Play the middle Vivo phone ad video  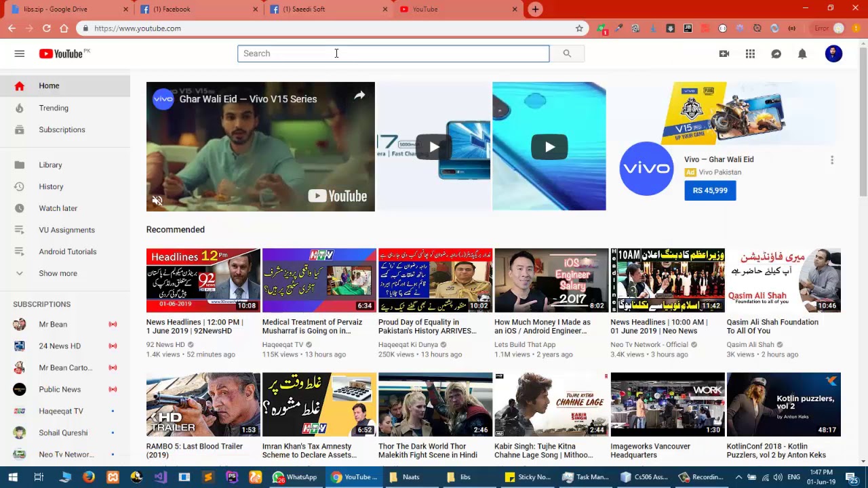[434, 147]
